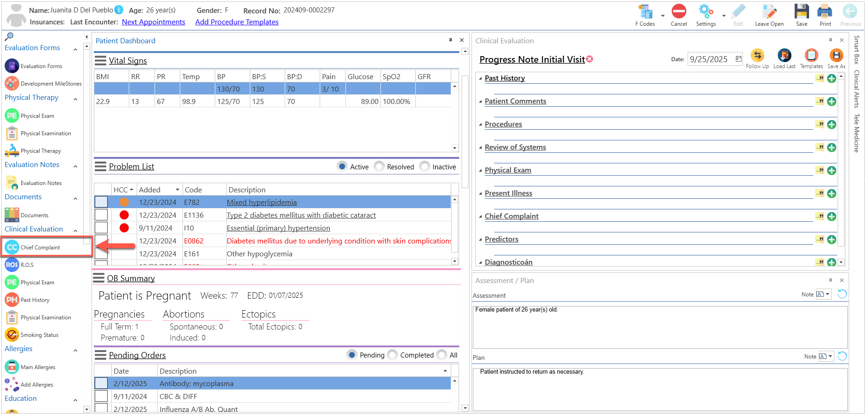This screenshot has height=416, width=868.
Task: Refresh the Assessment note with circular arrow
Action: [x=842, y=294]
